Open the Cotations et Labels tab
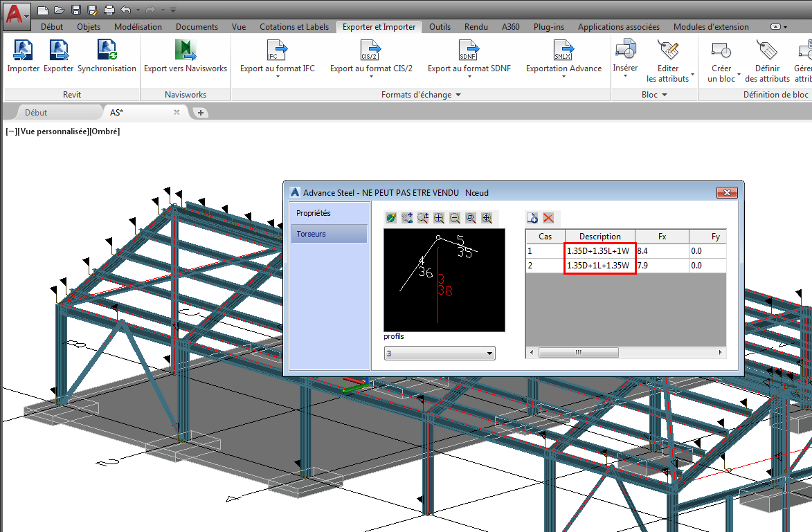Image resolution: width=812 pixels, height=532 pixels. click(294, 27)
